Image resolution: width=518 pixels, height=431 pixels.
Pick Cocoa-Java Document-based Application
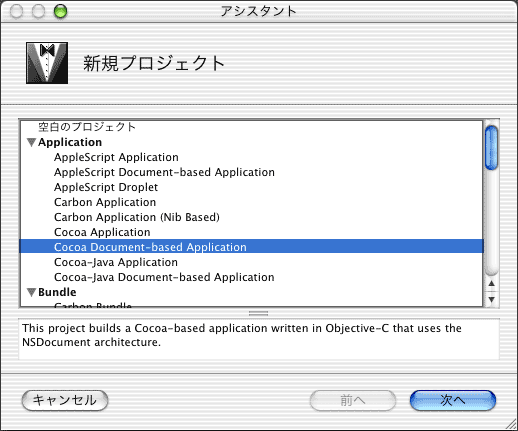164,277
